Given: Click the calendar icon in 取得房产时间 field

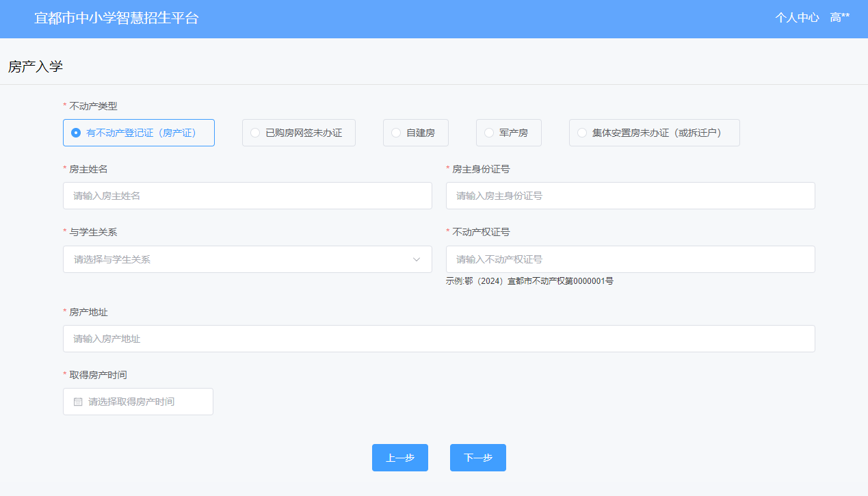Looking at the screenshot, I should (x=78, y=402).
